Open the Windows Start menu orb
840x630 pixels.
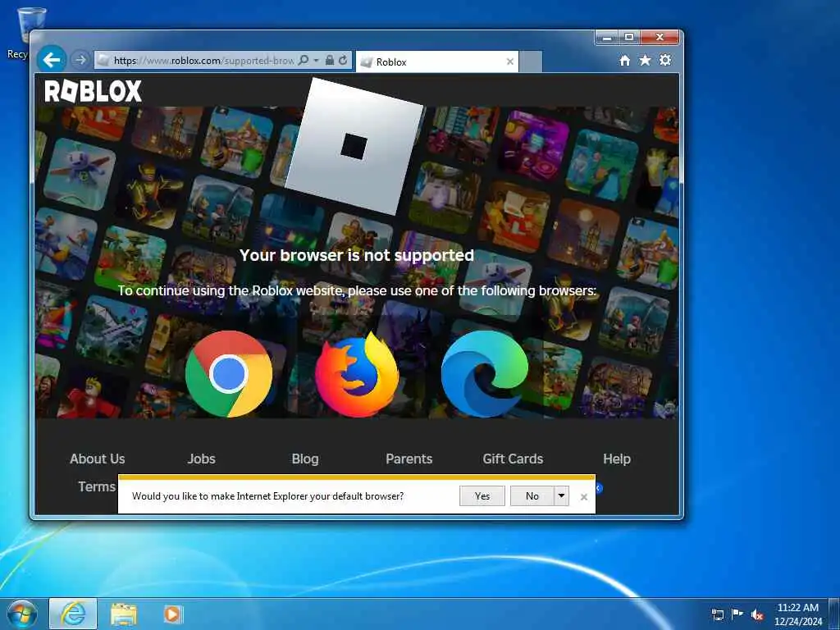click(22, 614)
